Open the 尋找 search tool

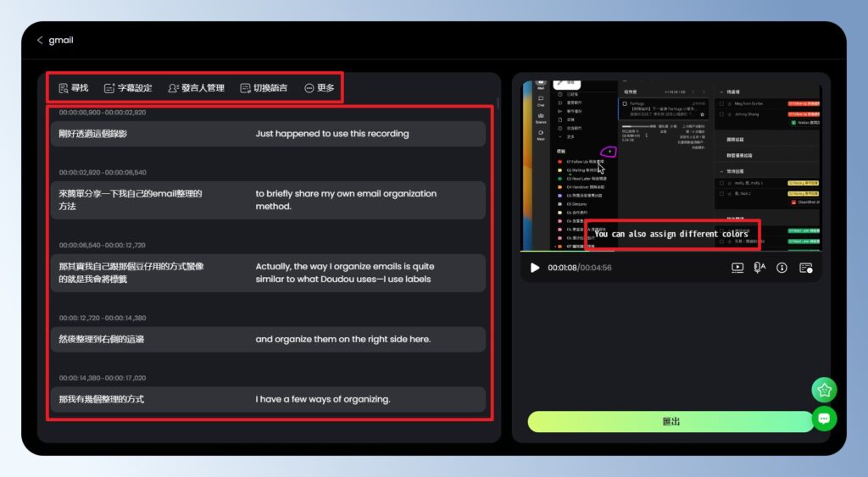pyautogui.click(x=73, y=88)
